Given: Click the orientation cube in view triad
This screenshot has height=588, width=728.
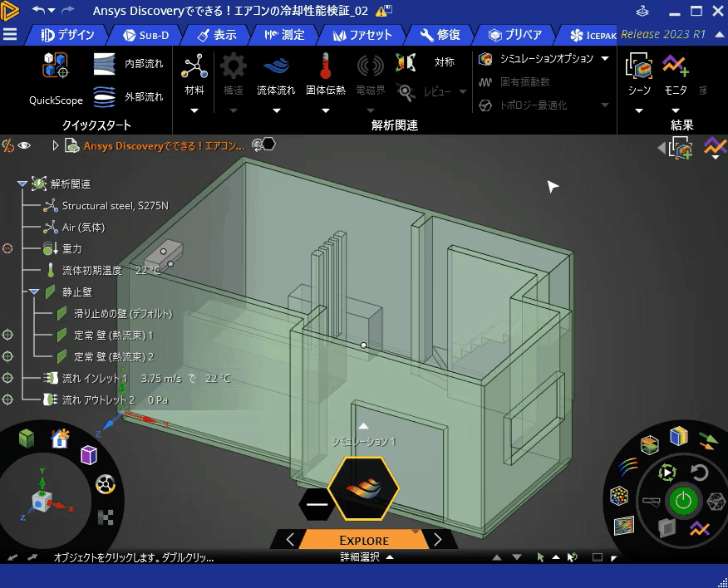Looking at the screenshot, I should pyautogui.click(x=42, y=502).
